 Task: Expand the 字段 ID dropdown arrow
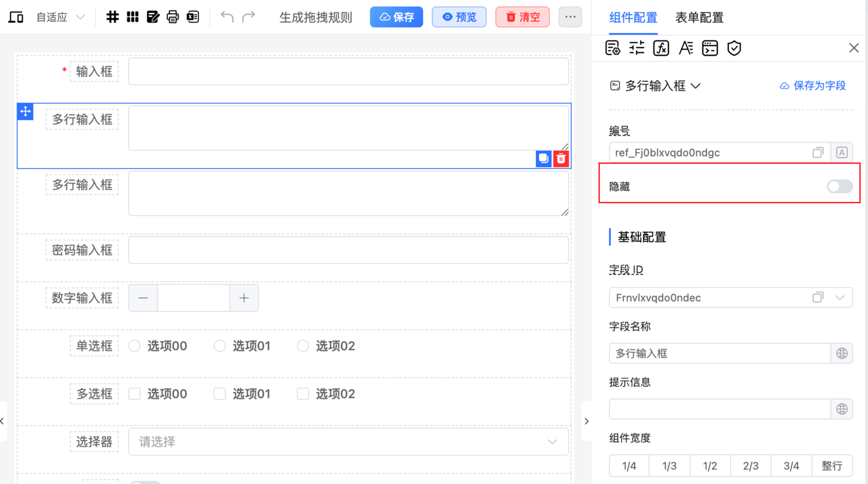(x=840, y=298)
